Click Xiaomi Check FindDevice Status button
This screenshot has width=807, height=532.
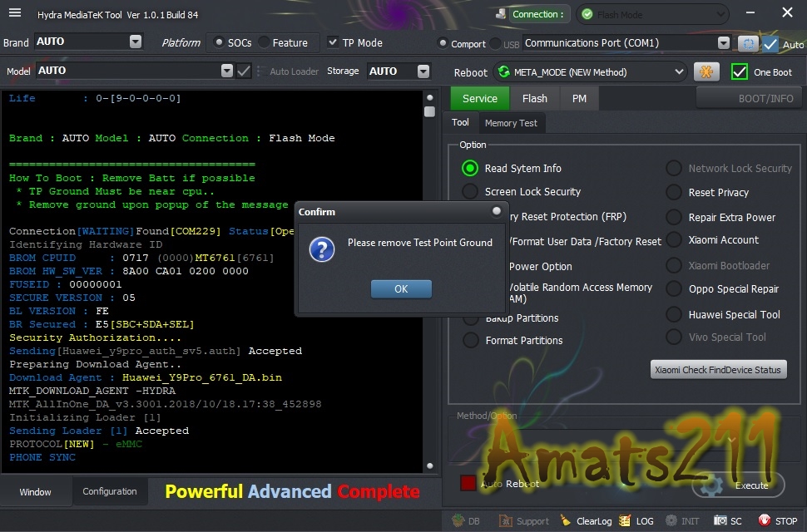coord(718,370)
